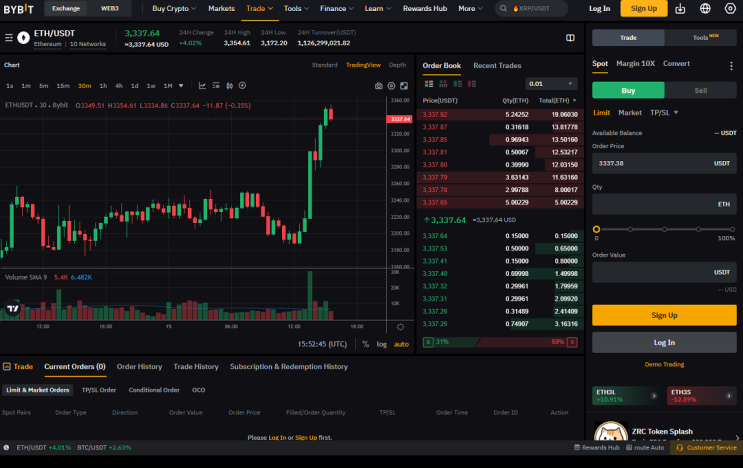Change the candlestick chart type icon

229,86
